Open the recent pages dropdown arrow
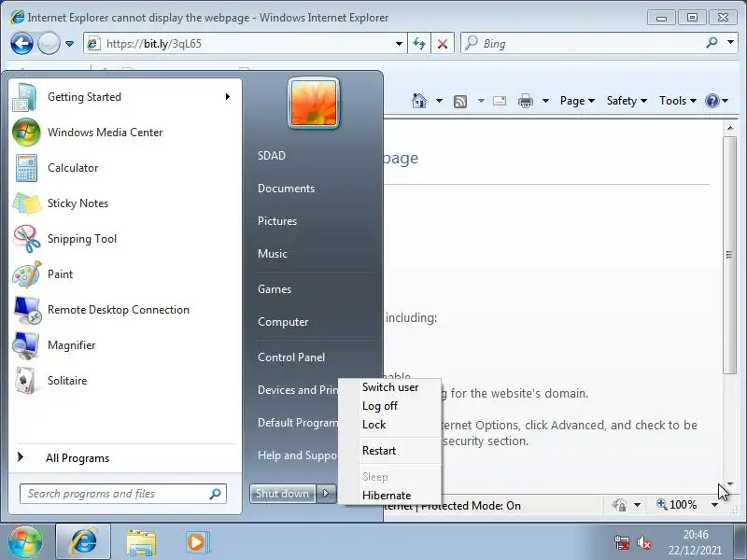 point(69,44)
